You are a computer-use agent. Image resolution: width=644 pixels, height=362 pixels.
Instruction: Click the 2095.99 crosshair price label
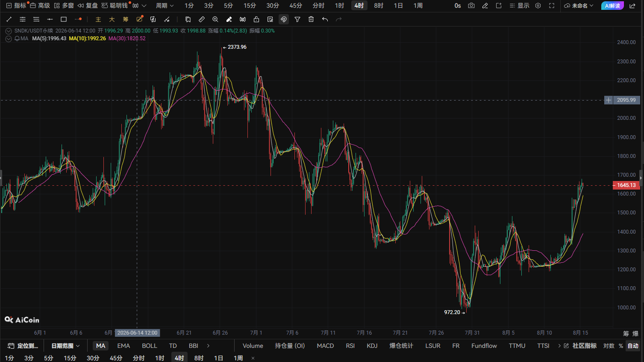[x=626, y=100]
